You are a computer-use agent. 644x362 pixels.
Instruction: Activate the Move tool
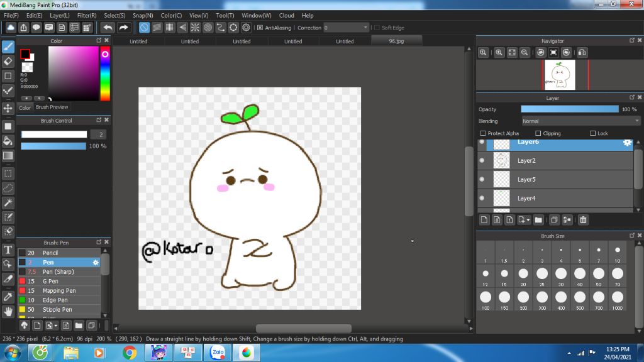8,108
